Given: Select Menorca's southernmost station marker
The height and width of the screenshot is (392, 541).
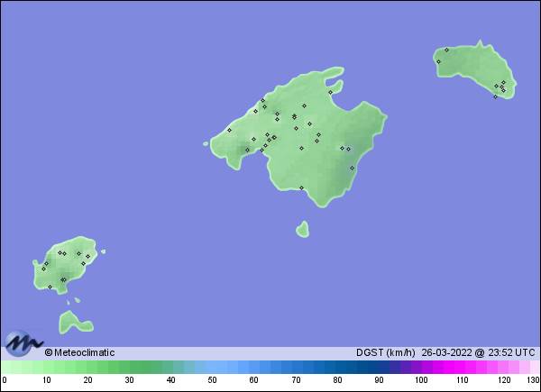Looking at the screenshot, I should pyautogui.click(x=495, y=97).
